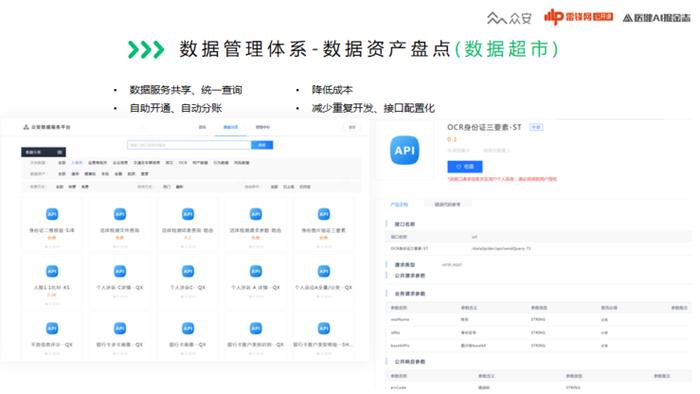Open the dark 数据分类 category dropdown
Image resolution: width=700 pixels, height=394 pixels.
[x=43, y=152]
